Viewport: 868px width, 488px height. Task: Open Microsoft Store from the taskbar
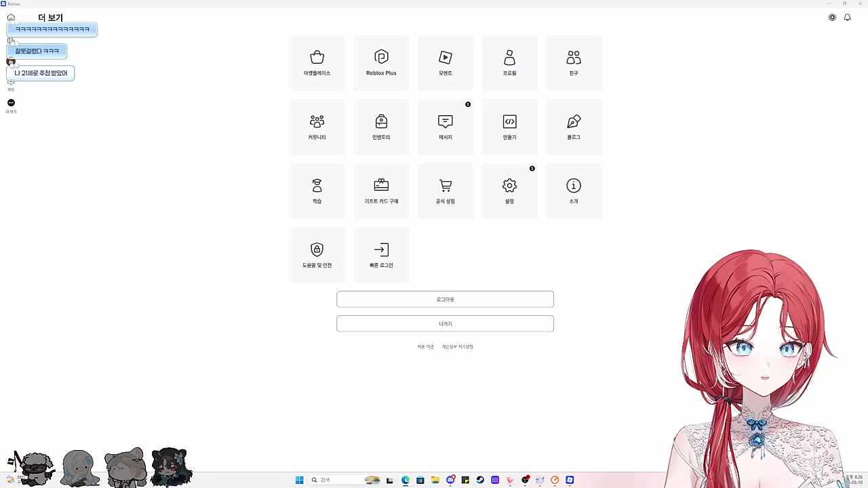[x=420, y=480]
